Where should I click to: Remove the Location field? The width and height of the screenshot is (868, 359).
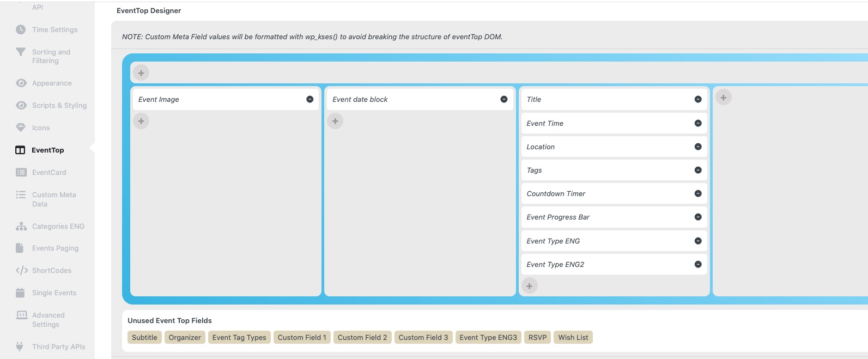698,147
